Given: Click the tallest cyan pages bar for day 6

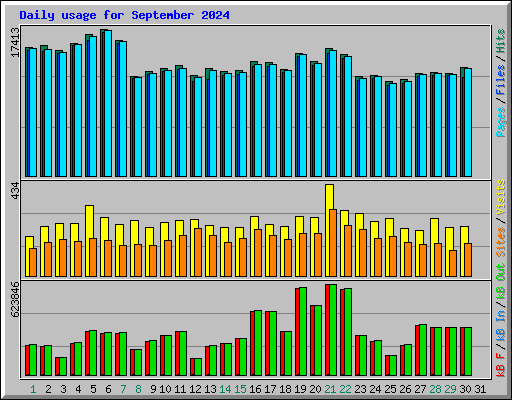Looking at the screenshot, I should point(108,104).
